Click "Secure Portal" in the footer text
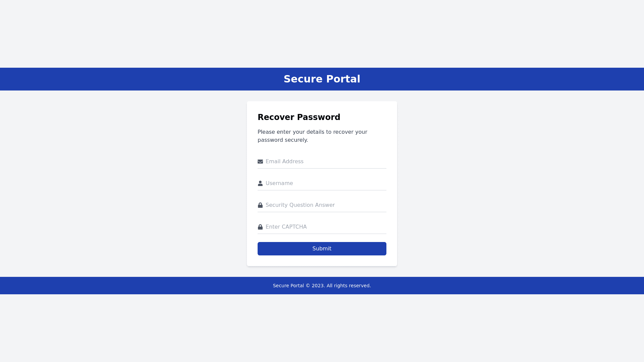This screenshot has width=644, height=362. pyautogui.click(x=288, y=286)
